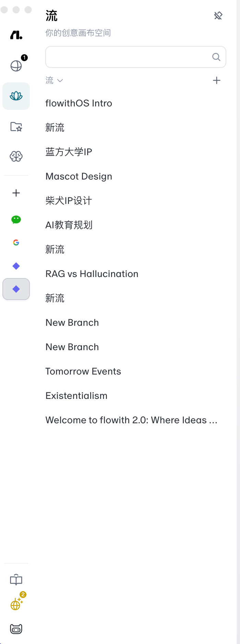Click the flowith logo icon

click(16, 35)
